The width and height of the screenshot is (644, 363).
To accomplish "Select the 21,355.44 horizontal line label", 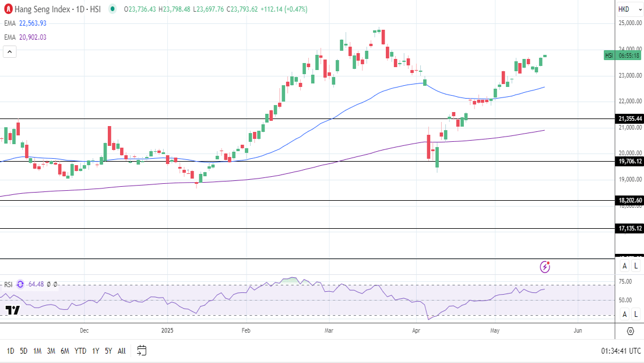I will (629, 119).
